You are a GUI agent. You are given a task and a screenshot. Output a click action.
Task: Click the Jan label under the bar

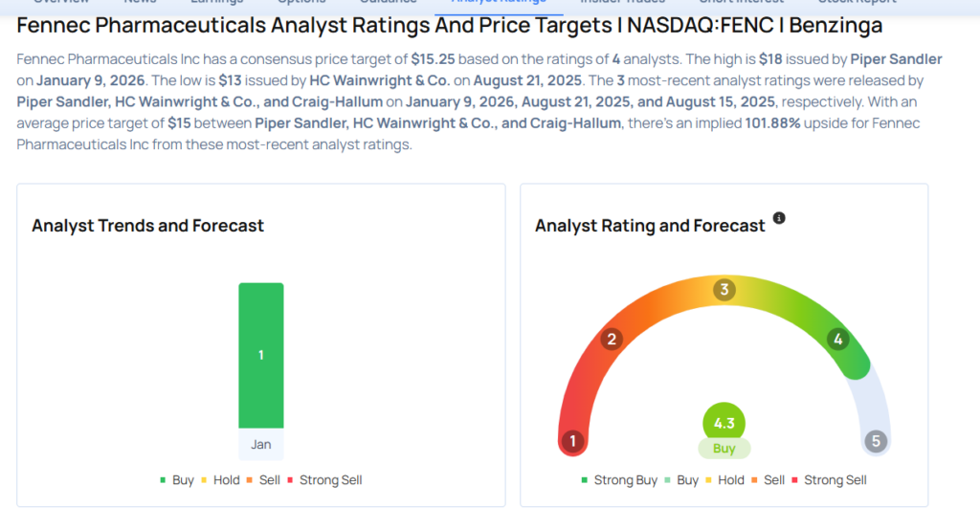click(260, 445)
